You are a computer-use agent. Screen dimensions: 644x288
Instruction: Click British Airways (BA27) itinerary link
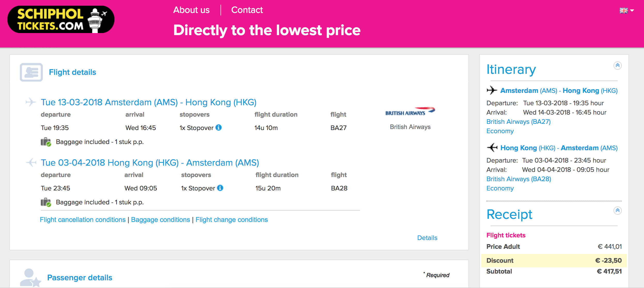tap(519, 122)
